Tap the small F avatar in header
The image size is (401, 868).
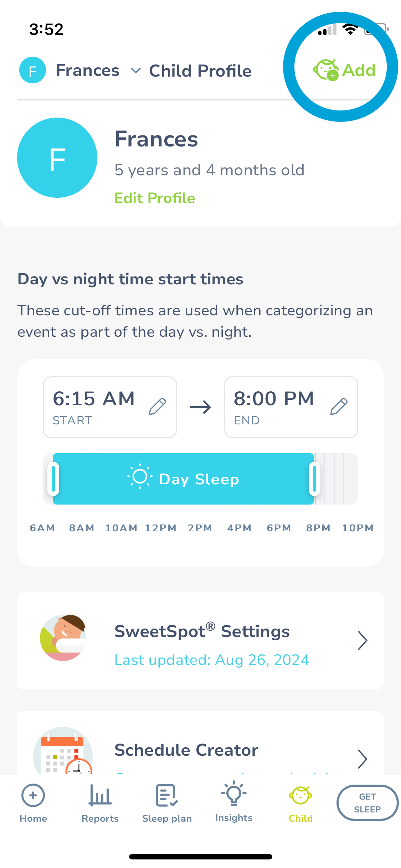[x=32, y=70]
